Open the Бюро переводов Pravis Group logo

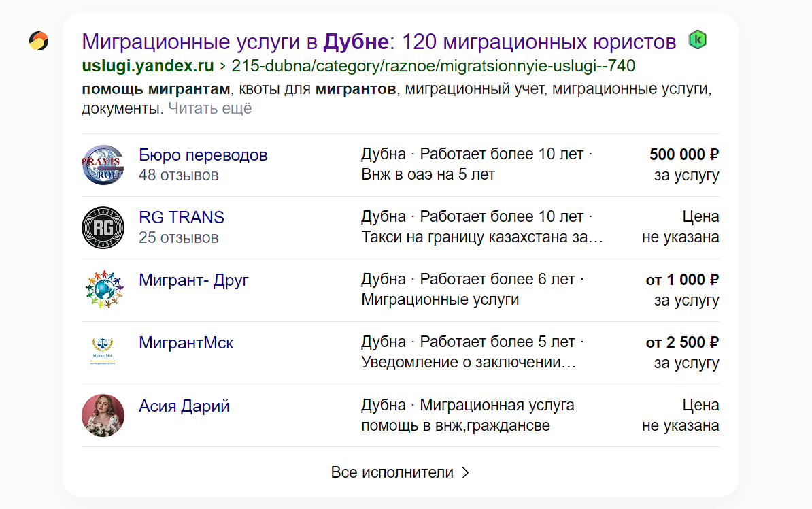(103, 165)
